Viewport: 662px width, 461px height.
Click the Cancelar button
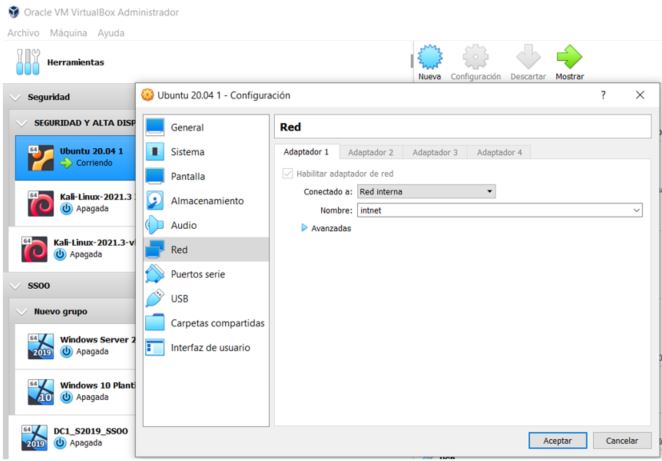tap(622, 440)
